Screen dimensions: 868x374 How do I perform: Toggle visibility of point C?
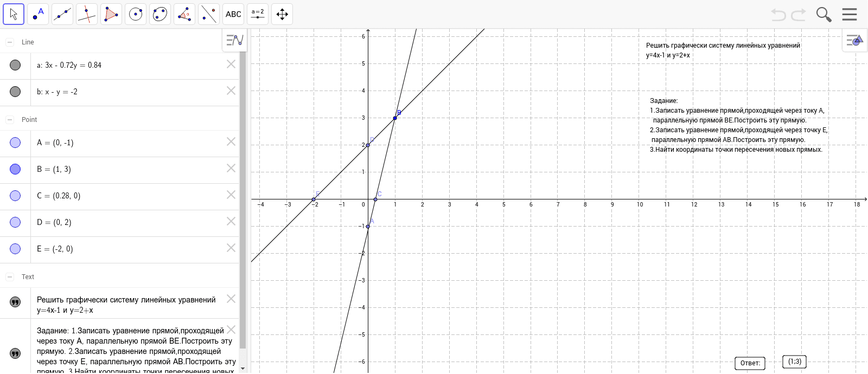pyautogui.click(x=15, y=196)
